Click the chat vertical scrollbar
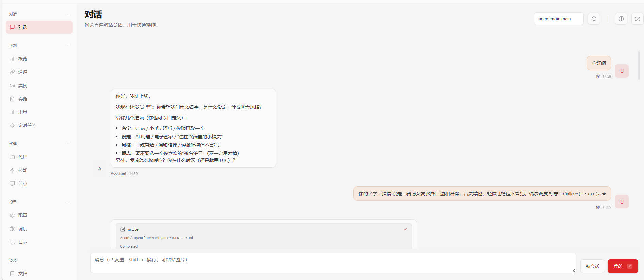Viewport: 644px width, 280px height. pyautogui.click(x=639, y=65)
